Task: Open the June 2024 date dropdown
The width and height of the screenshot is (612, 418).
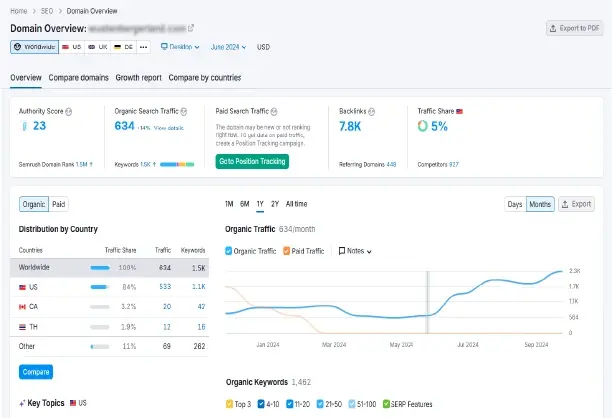Action: [x=228, y=47]
